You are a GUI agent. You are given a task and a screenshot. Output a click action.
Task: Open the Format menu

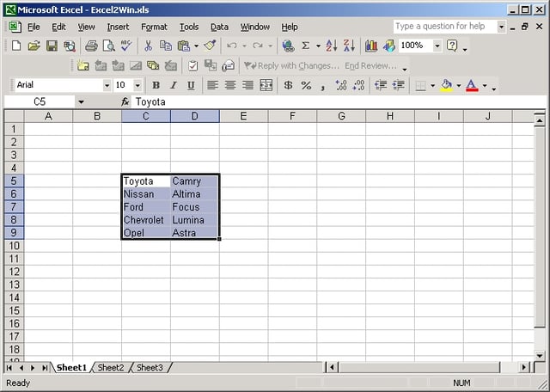[x=154, y=27]
